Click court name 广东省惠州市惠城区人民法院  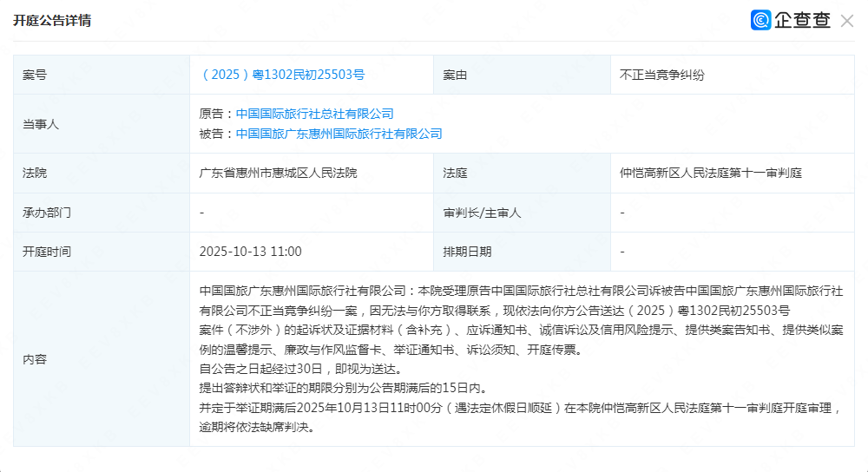click(x=278, y=173)
